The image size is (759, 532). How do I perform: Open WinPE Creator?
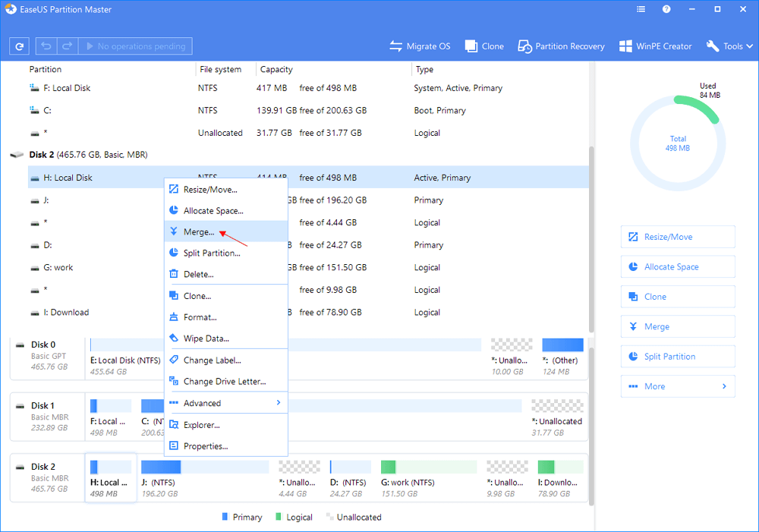(x=656, y=46)
